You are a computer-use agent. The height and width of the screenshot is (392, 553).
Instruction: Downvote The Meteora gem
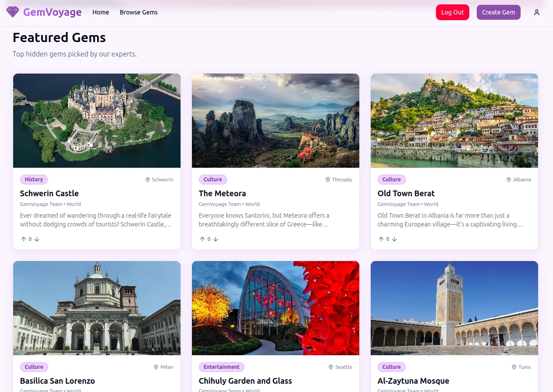pyautogui.click(x=216, y=239)
